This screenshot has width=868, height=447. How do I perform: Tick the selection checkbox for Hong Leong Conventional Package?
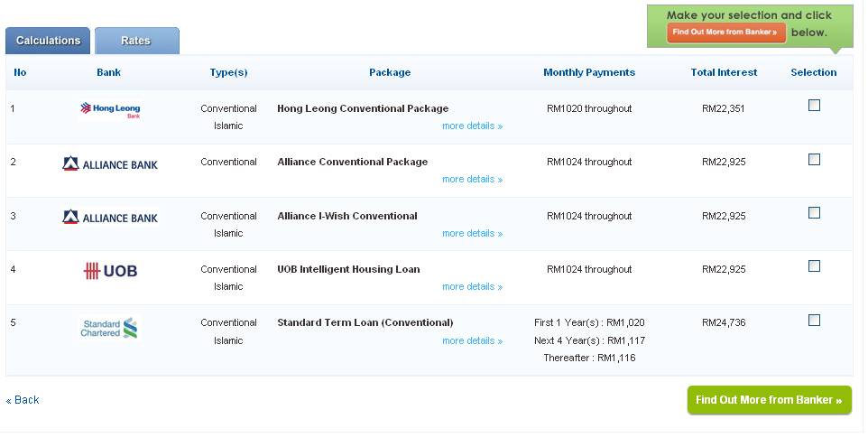tap(814, 106)
